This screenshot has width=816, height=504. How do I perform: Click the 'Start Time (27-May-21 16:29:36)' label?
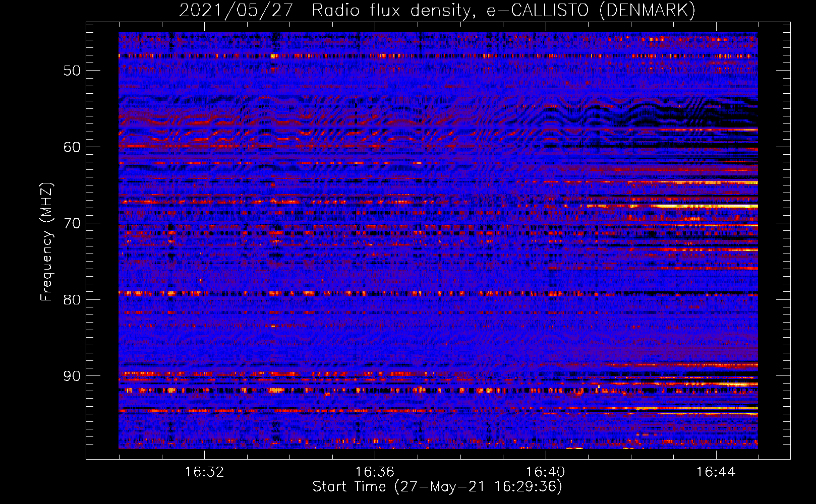pos(437,487)
